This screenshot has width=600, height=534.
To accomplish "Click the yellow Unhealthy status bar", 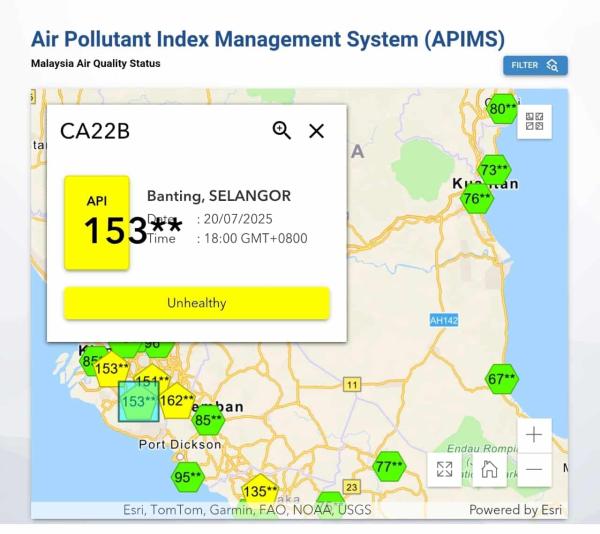I will 197,303.
